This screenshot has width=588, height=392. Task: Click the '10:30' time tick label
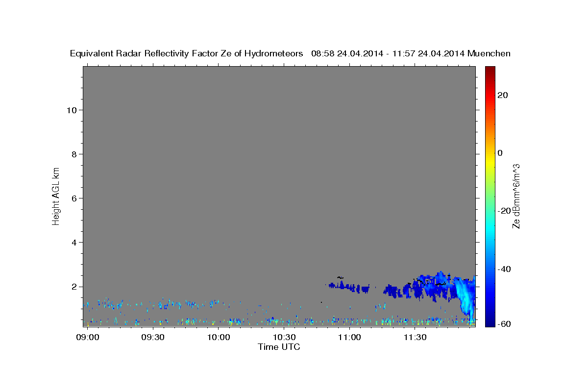(x=284, y=338)
